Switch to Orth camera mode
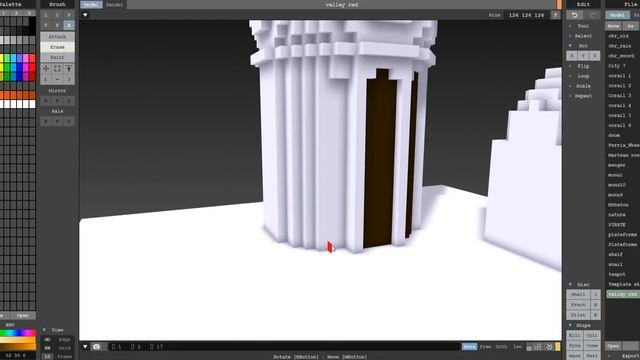 coord(501,347)
